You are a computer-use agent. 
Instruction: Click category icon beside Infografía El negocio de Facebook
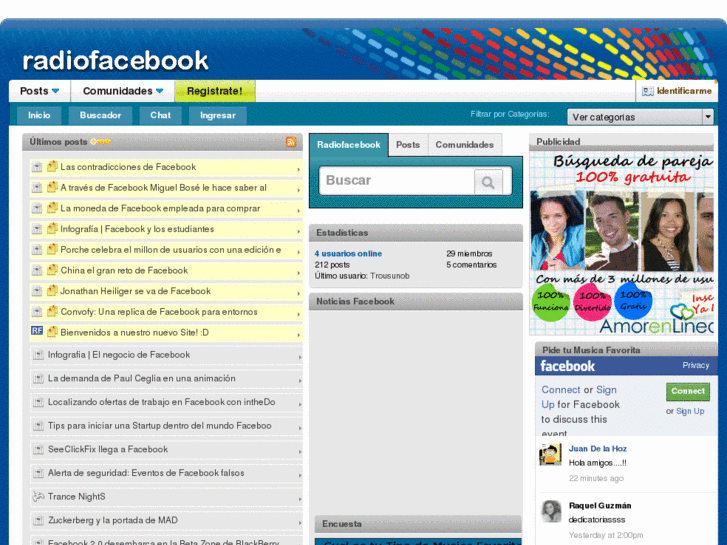coord(38,355)
